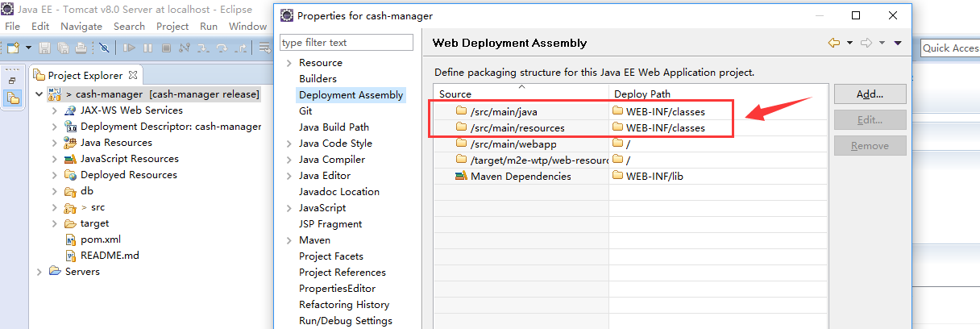Open the File menu
The width and height of the screenshot is (980, 329).
(x=13, y=26)
